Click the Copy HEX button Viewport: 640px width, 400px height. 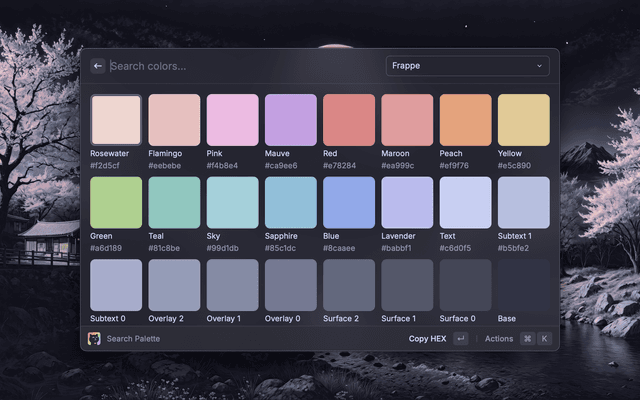click(x=427, y=339)
